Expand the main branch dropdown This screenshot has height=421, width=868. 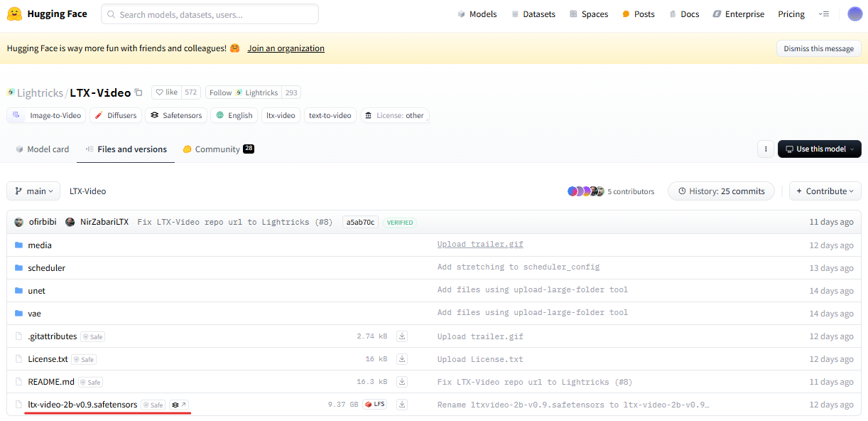(33, 191)
